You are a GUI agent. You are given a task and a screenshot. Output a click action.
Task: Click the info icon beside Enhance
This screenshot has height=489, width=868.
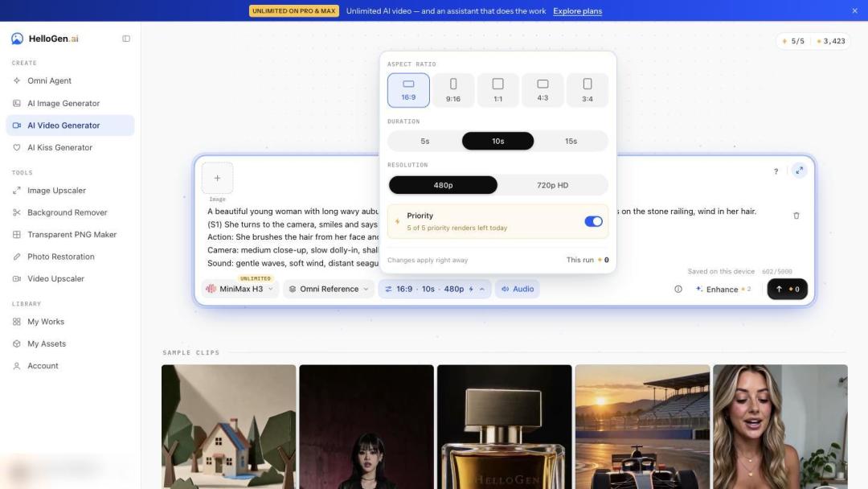678,289
